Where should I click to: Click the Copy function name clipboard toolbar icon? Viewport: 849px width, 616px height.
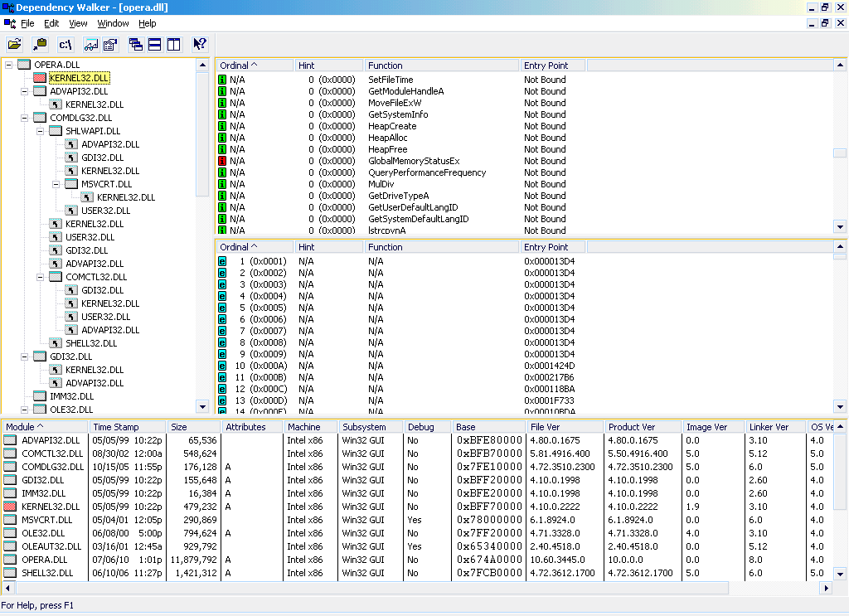[x=40, y=45]
